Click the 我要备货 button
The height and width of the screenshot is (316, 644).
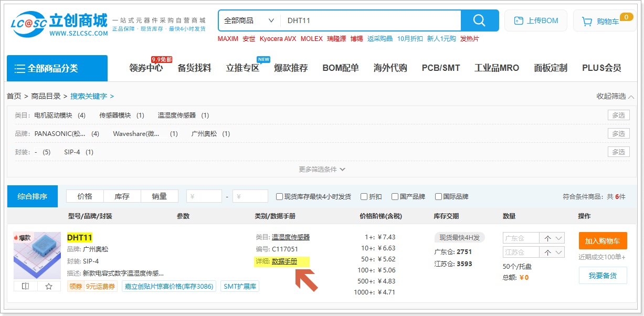pos(603,276)
